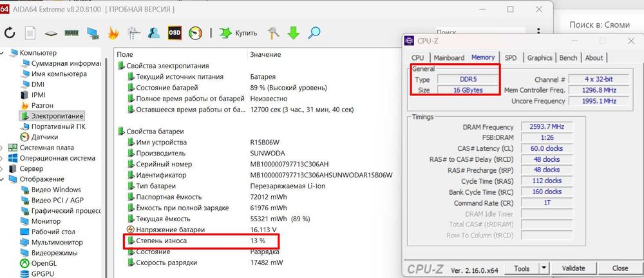Viewport: 644px width, 278px height.
Task: Open the three-dot menu in AIDA64 toolbar
Action: pos(538,32)
